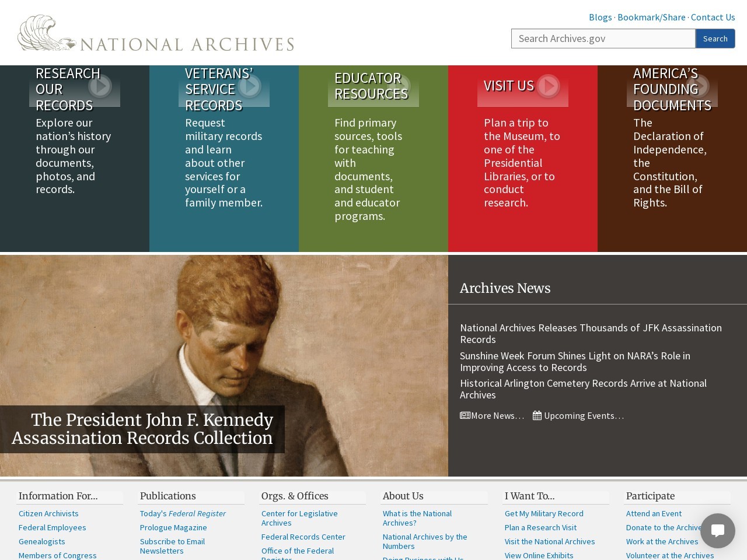Click the Information For... footer heading

coord(58,496)
